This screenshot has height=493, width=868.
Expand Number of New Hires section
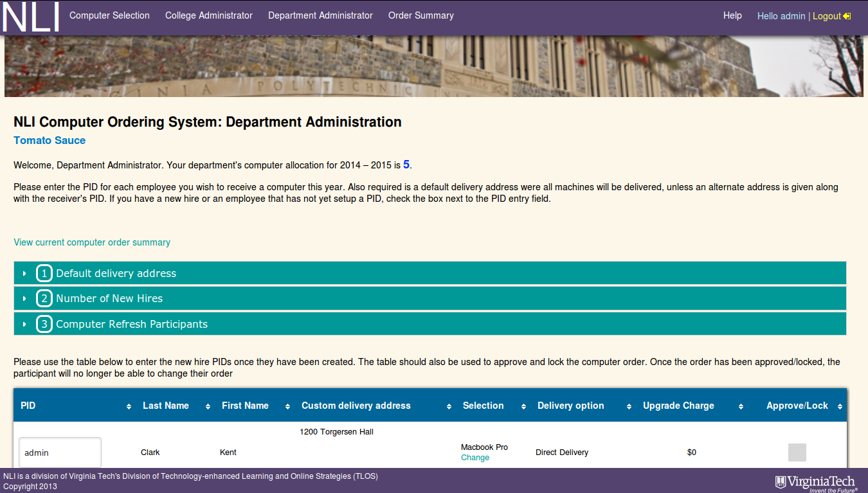[x=109, y=298]
